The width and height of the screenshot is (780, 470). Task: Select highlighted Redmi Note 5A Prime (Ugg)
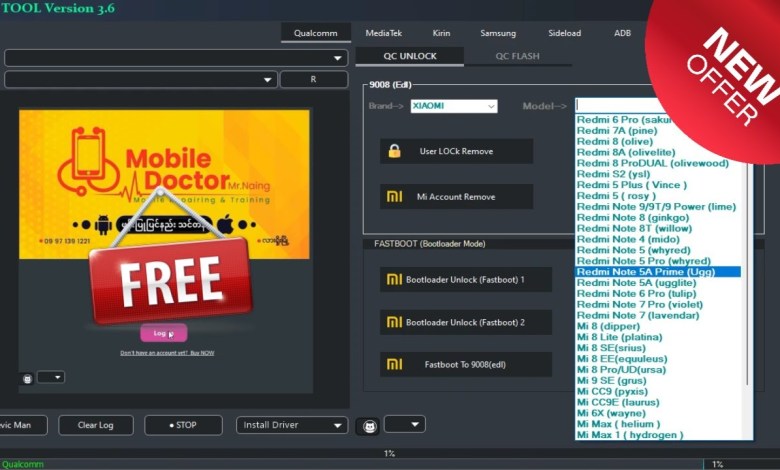(x=658, y=272)
